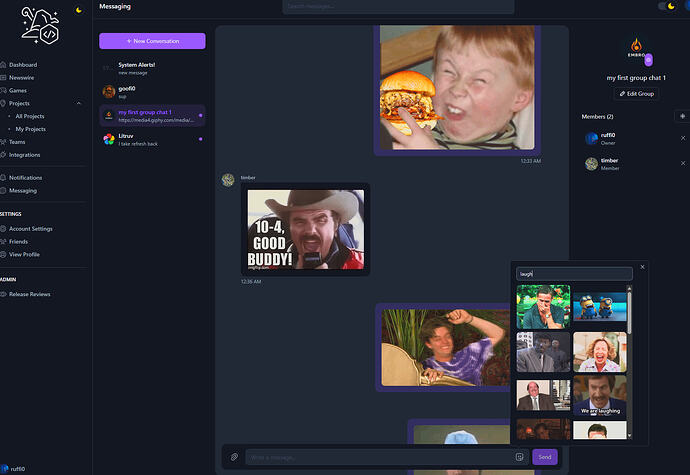
Task: Open the Friends page
Action: click(x=18, y=242)
